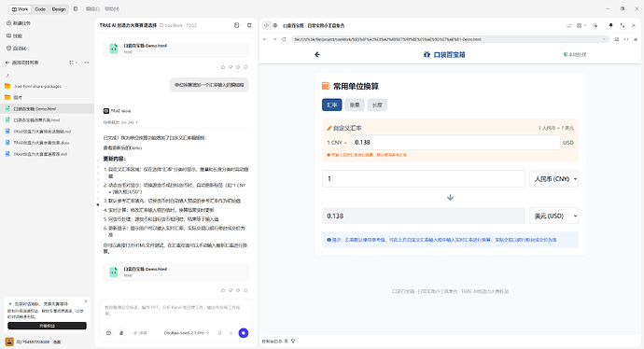
Task: Click the custom exchange rate input showing 0.138
Action: pyautogui.click(x=455, y=143)
